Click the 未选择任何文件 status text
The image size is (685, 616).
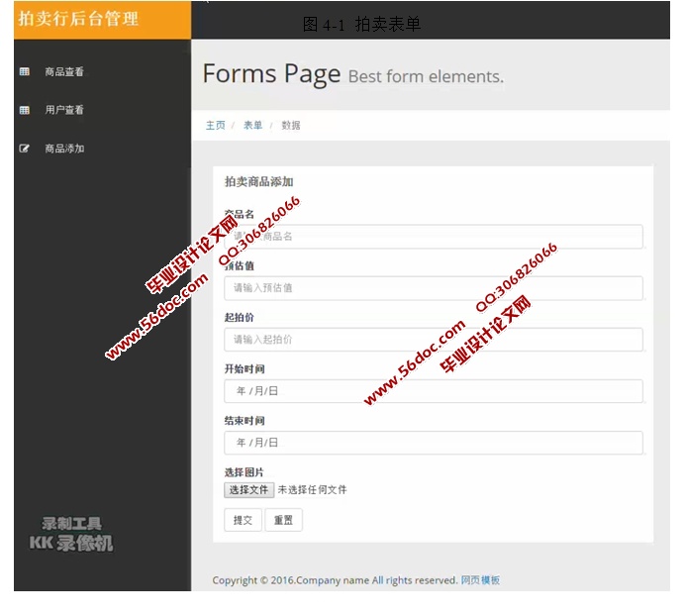point(313,490)
